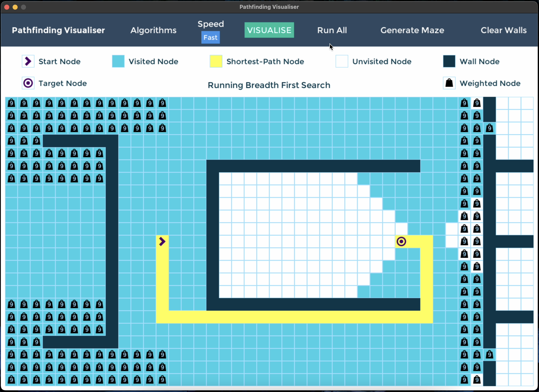Click the Unvisited Node legend square
Viewport: 539px width, 392px height.
341,61
